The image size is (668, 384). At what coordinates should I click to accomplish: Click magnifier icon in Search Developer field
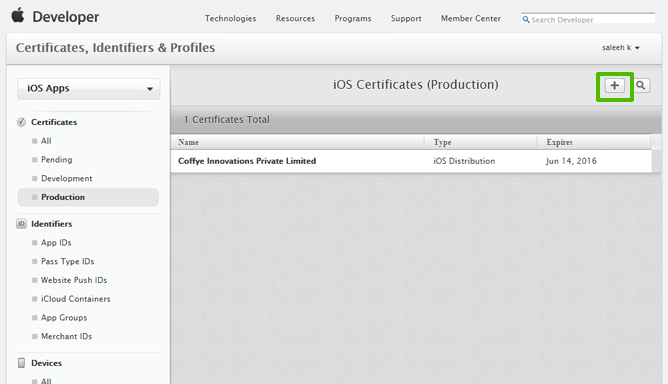pos(526,20)
